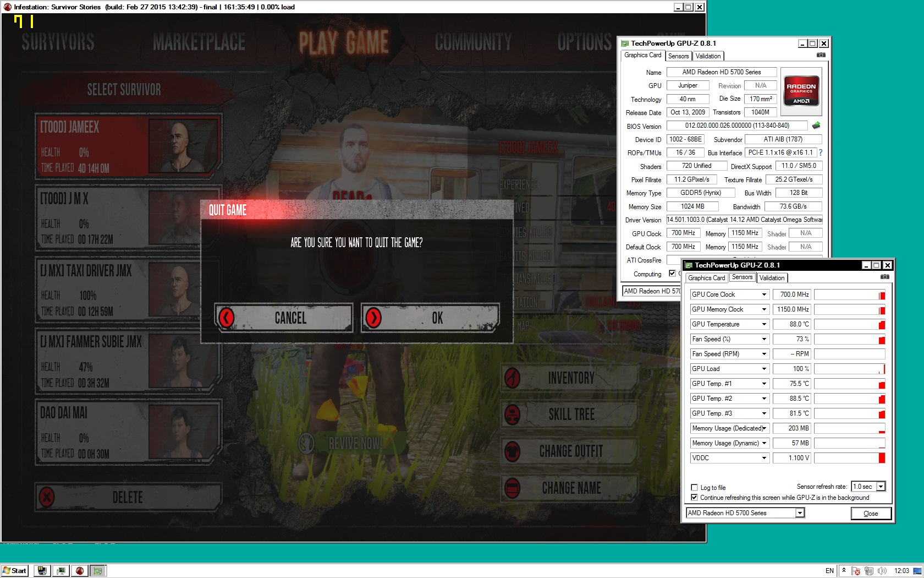
Task: Click the first taskbar icon next to Start
Action: coord(42,571)
